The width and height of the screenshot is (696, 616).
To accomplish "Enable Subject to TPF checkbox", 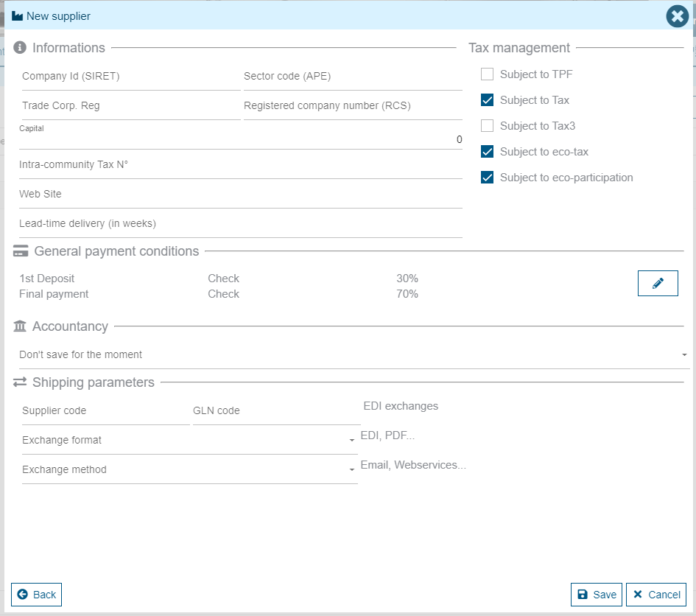I will pos(487,74).
